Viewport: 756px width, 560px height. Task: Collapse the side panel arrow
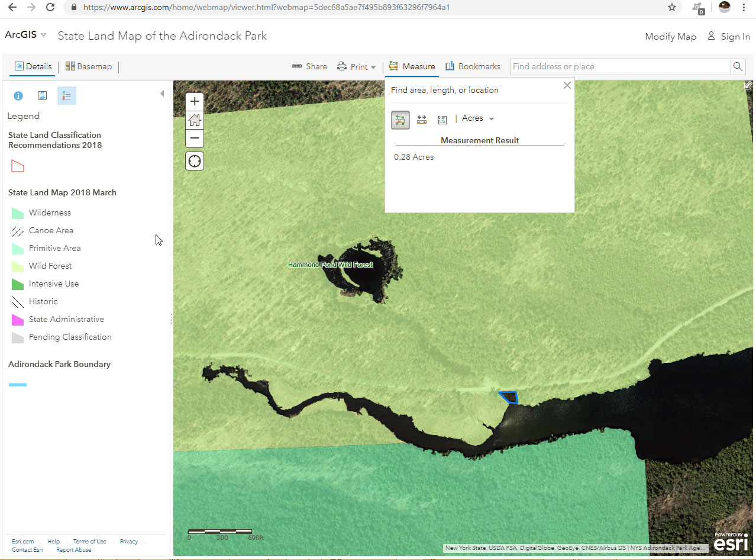pos(162,94)
